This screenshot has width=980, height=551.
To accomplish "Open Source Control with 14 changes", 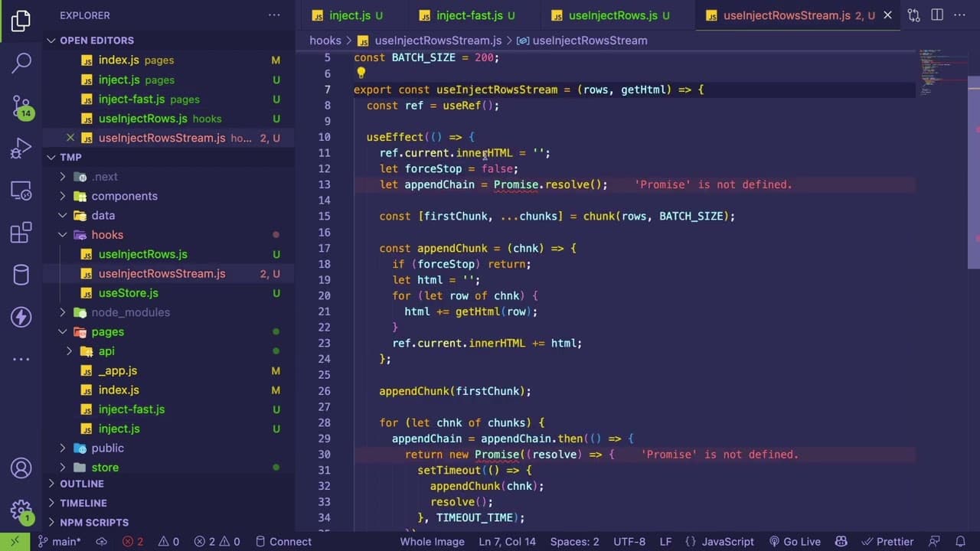I will click(21, 106).
